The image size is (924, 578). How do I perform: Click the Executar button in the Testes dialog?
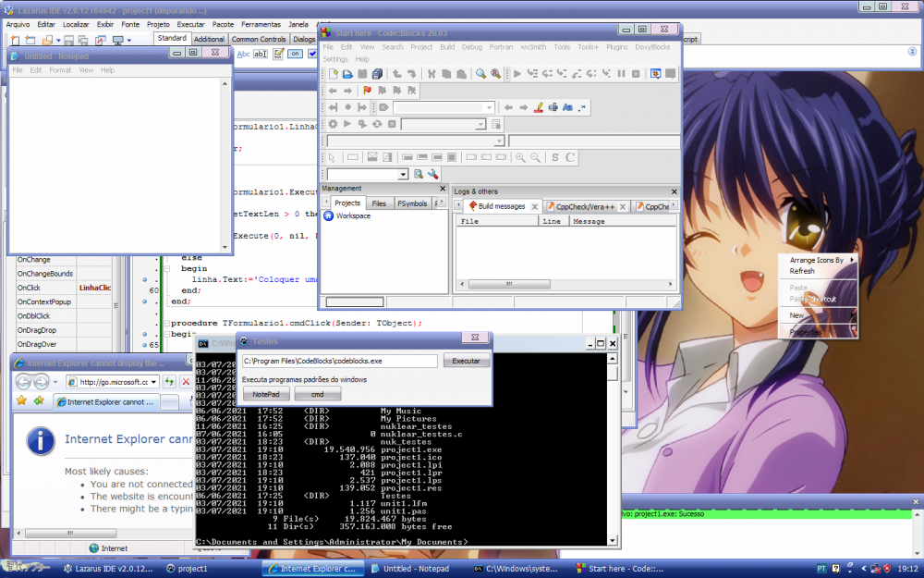click(467, 361)
